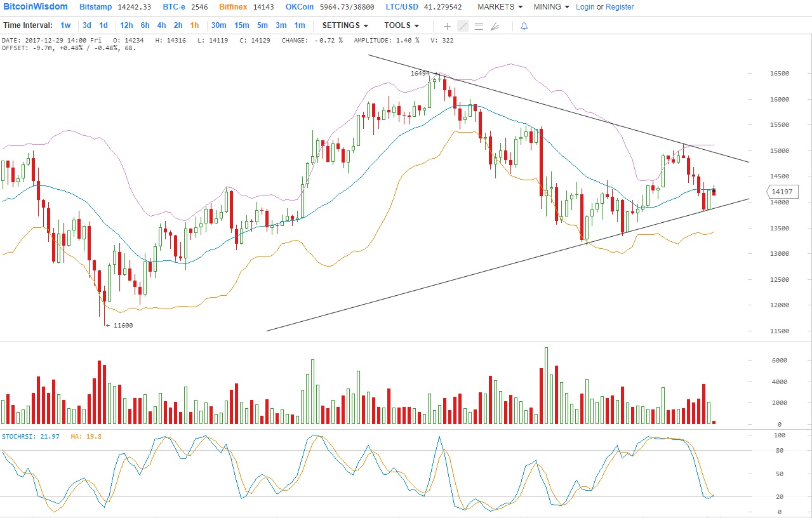Select the 4h time interval
812x518 pixels.
tap(161, 25)
